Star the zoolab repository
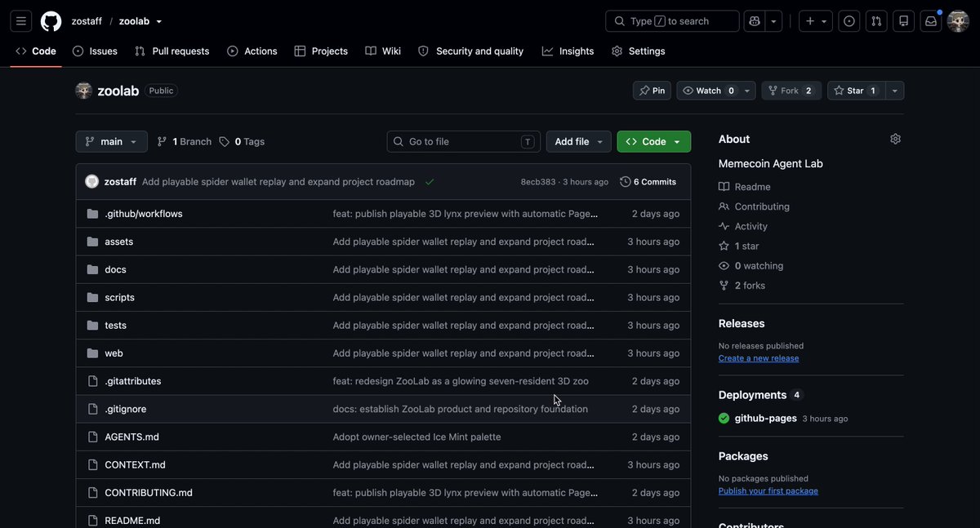980x528 pixels. 855,91
